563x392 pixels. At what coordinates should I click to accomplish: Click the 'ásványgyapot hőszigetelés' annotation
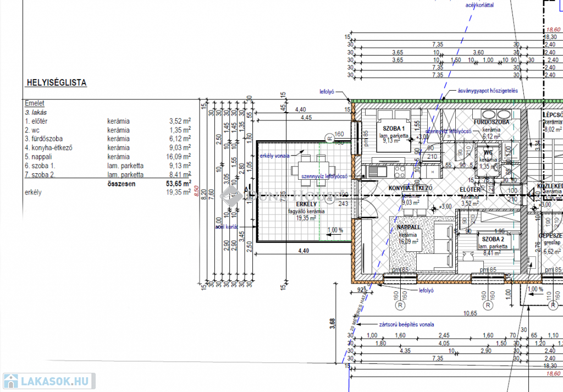[x=488, y=91]
